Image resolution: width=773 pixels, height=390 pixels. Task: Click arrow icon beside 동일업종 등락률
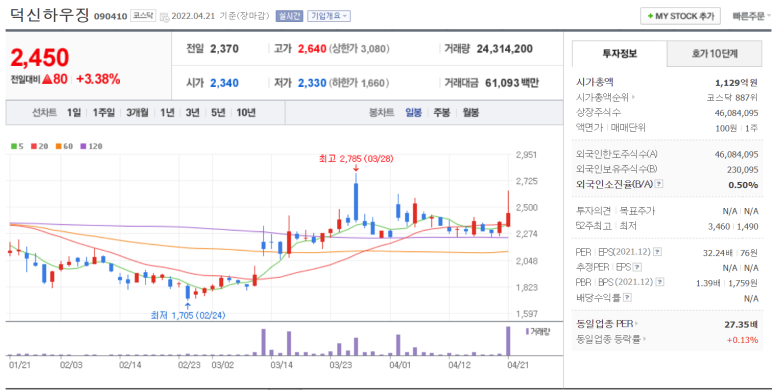[644, 339]
